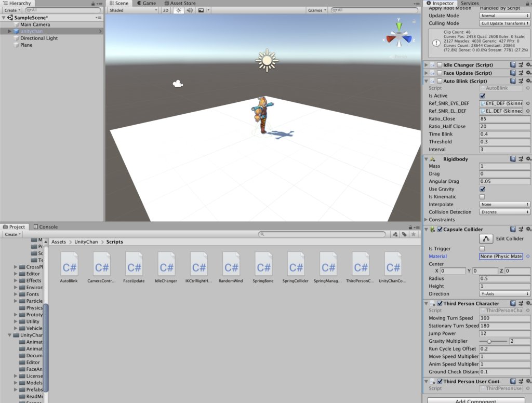Open the Console tab

[45, 227]
